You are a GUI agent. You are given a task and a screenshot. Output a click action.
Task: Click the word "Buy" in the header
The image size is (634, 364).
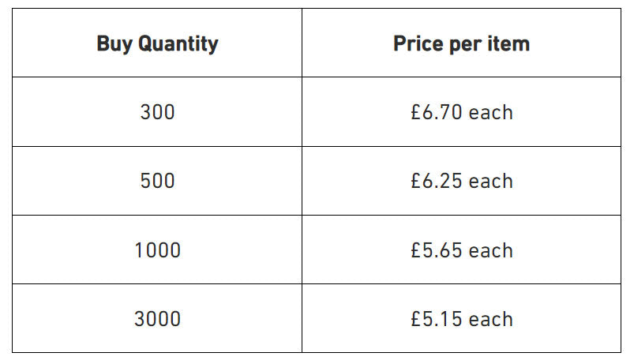point(114,43)
